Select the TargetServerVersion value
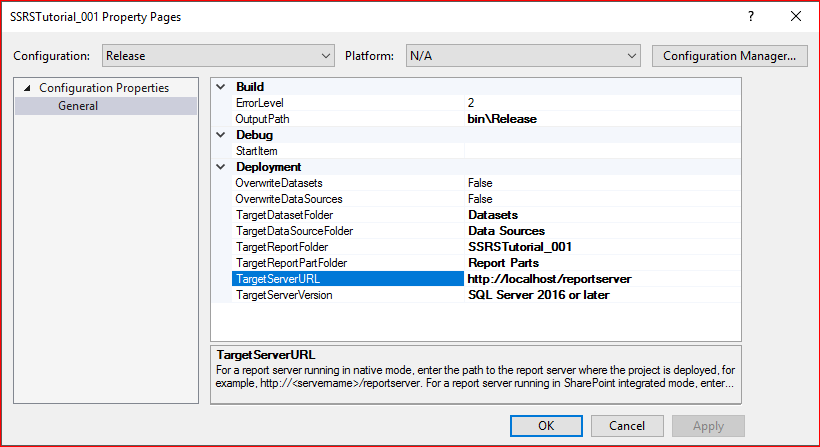This screenshot has height=447, width=820. pos(538,295)
